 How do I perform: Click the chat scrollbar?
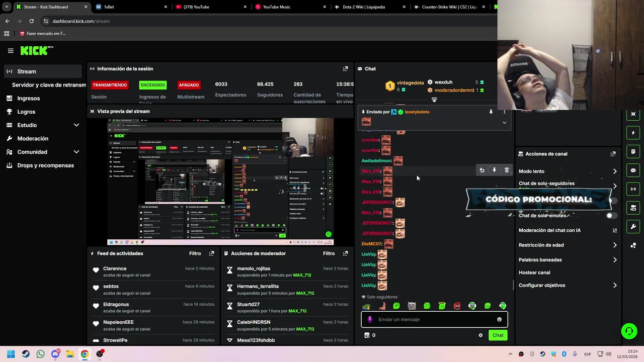(x=513, y=285)
